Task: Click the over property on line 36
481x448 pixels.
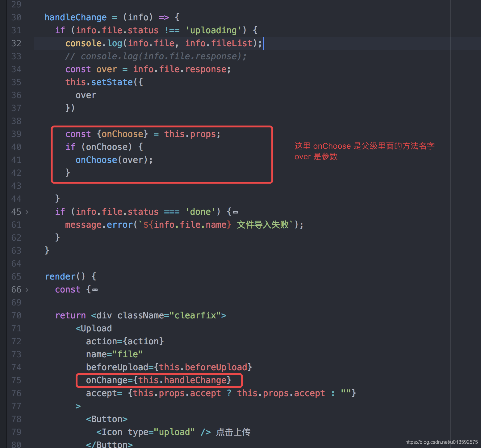Action: click(x=86, y=95)
